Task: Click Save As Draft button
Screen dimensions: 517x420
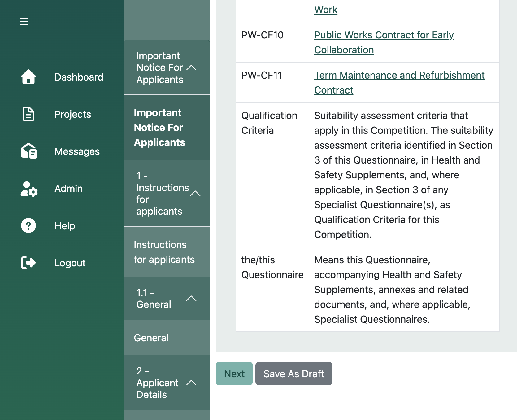Action: tap(294, 374)
